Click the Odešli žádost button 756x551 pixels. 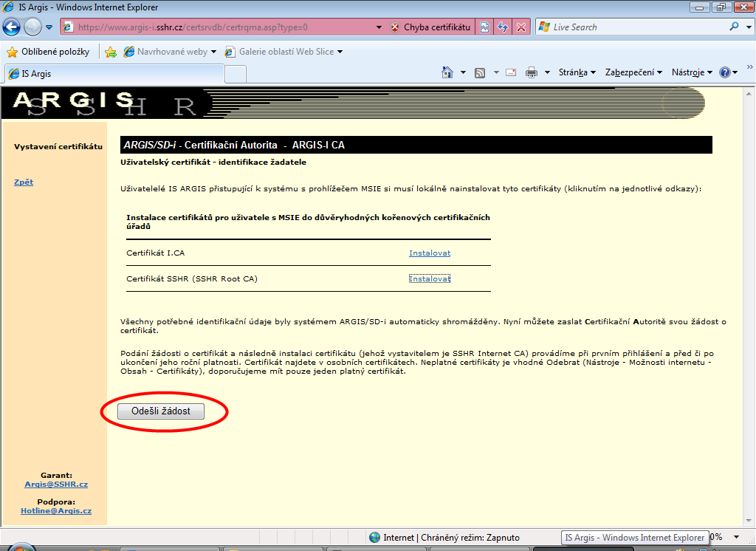[161, 411]
